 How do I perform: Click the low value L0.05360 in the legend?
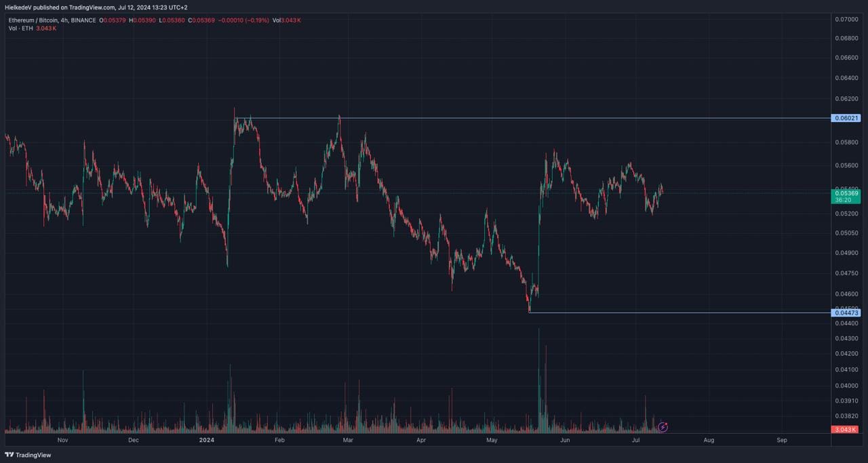pyautogui.click(x=172, y=20)
